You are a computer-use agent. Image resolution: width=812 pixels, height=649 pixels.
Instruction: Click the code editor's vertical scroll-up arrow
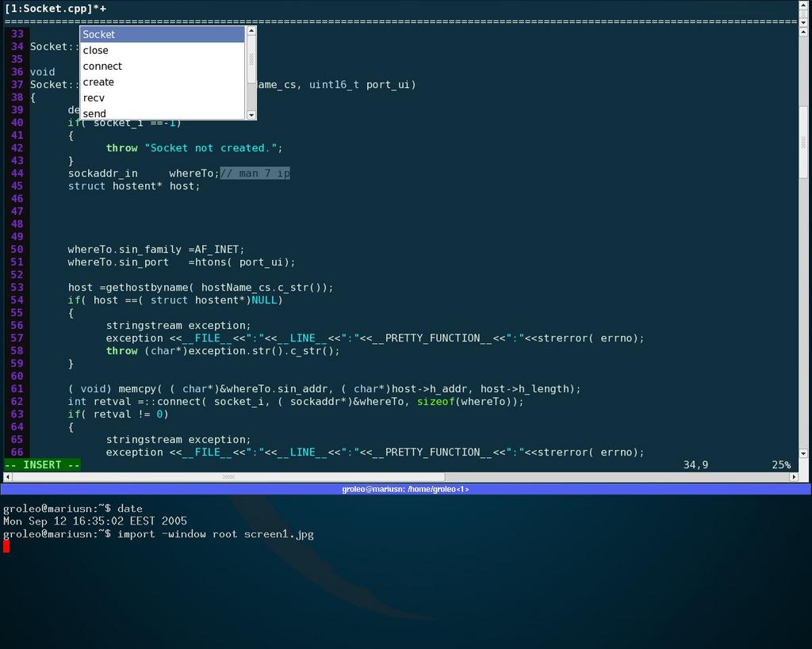pyautogui.click(x=803, y=32)
